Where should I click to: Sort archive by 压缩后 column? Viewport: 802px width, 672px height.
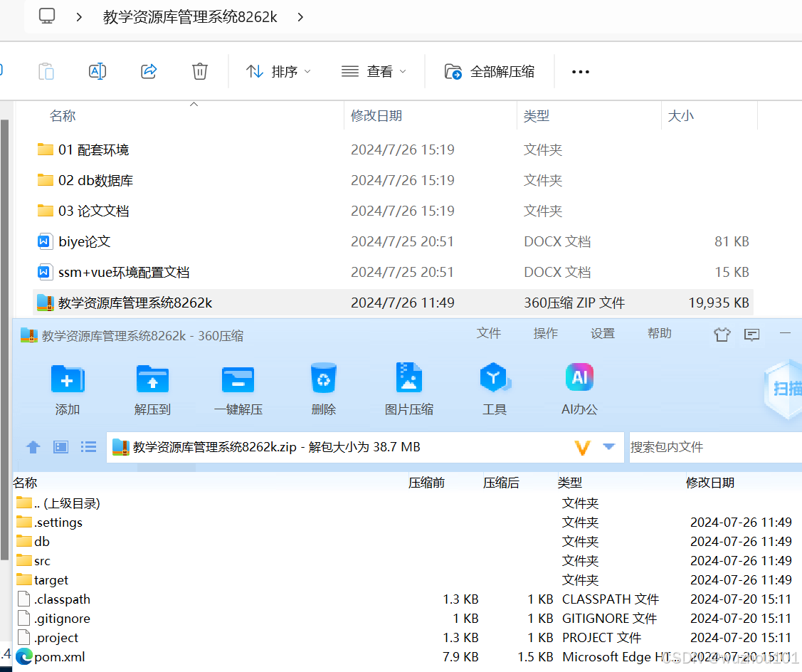pyautogui.click(x=501, y=483)
